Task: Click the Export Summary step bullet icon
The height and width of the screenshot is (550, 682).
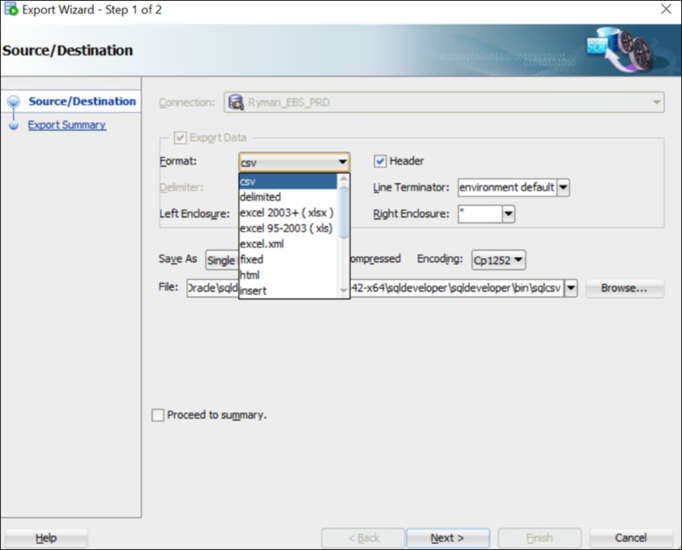Action: point(13,126)
